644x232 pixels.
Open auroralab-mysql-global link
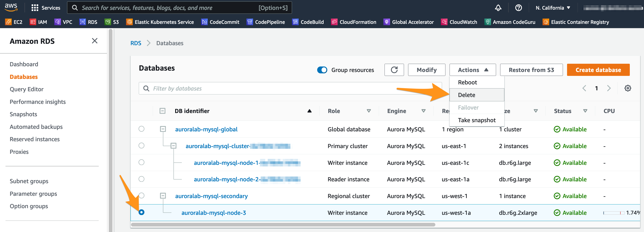click(206, 129)
